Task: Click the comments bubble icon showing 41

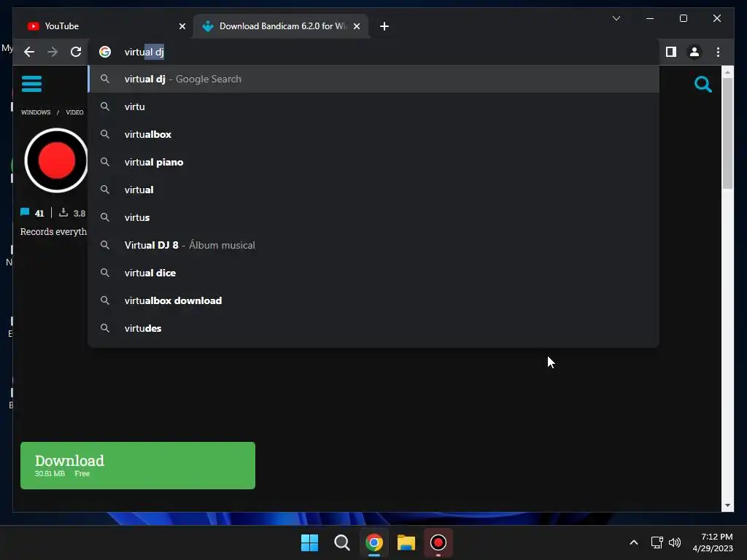Action: [25, 212]
